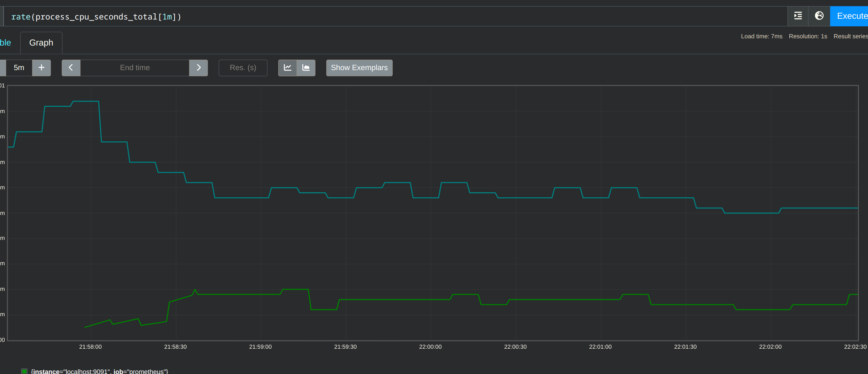Toggle the localhost:9091 series in the legend
This screenshot has height=374, width=868.
pos(99,371)
